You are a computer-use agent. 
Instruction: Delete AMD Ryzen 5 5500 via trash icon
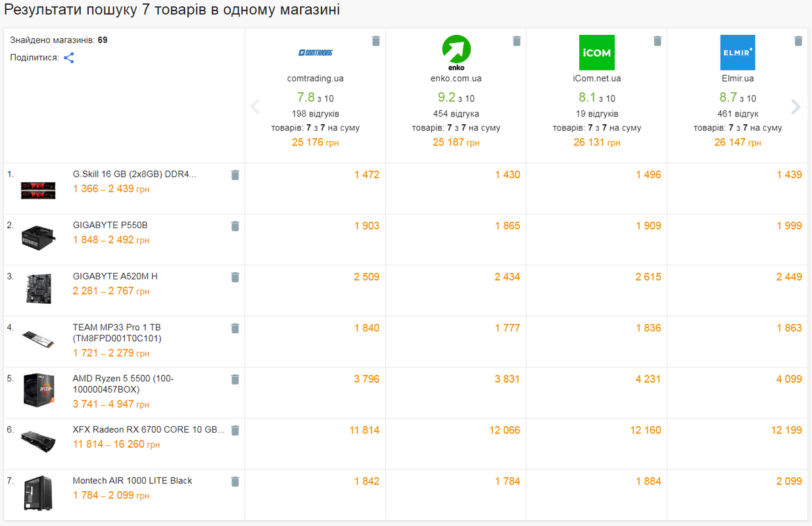pyautogui.click(x=235, y=379)
